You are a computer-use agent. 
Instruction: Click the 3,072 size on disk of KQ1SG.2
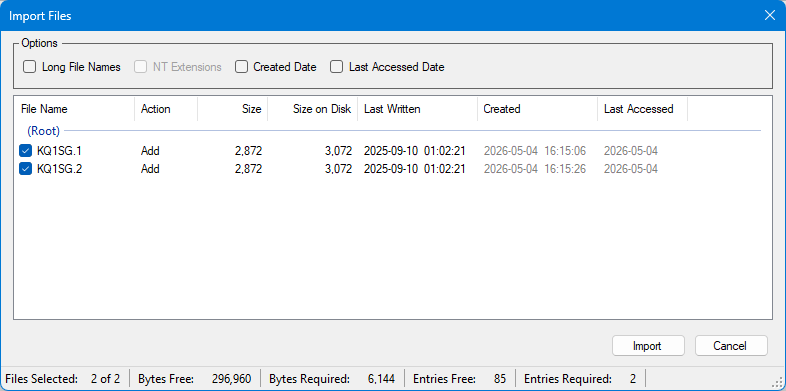click(x=338, y=169)
